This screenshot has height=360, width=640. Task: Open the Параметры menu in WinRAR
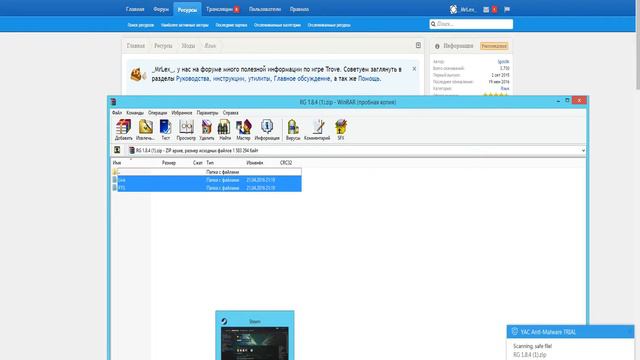coord(207,113)
